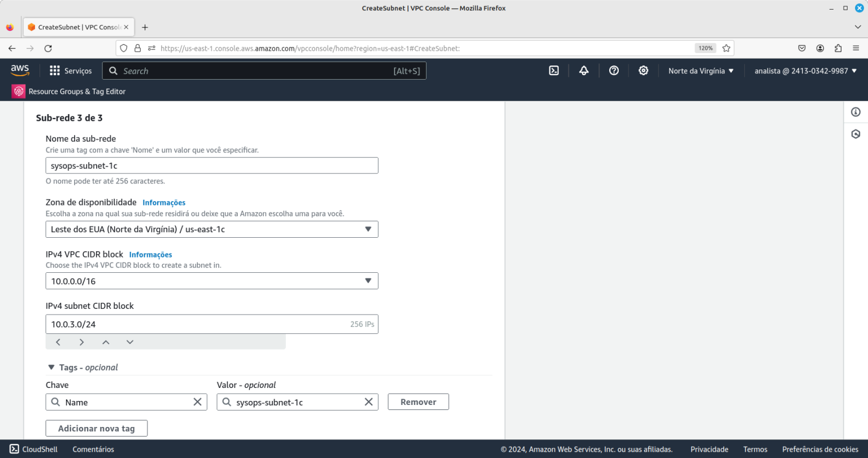The width and height of the screenshot is (868, 458).
Task: Open the analista account menu
Action: (x=806, y=71)
